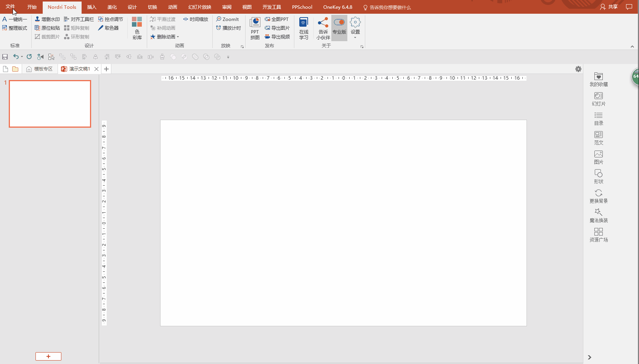Collapse the ribbon with the chevron
The image size is (639, 364).
[x=632, y=47]
